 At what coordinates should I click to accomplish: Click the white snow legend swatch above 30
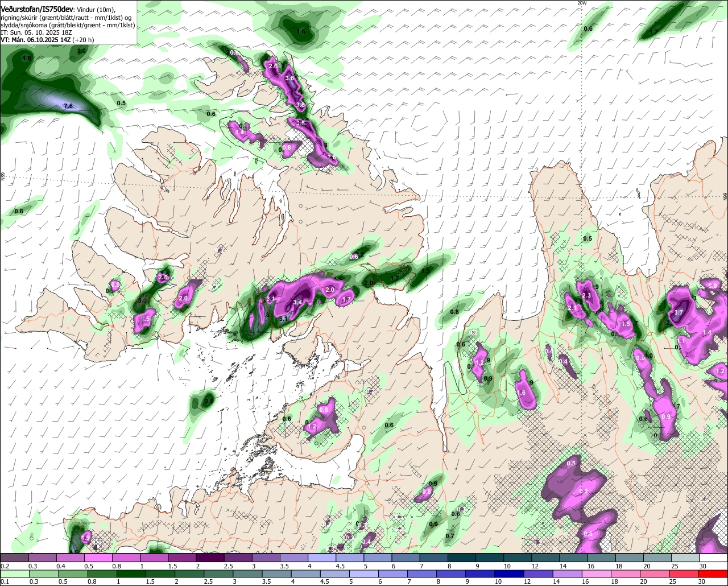[x=714, y=558]
